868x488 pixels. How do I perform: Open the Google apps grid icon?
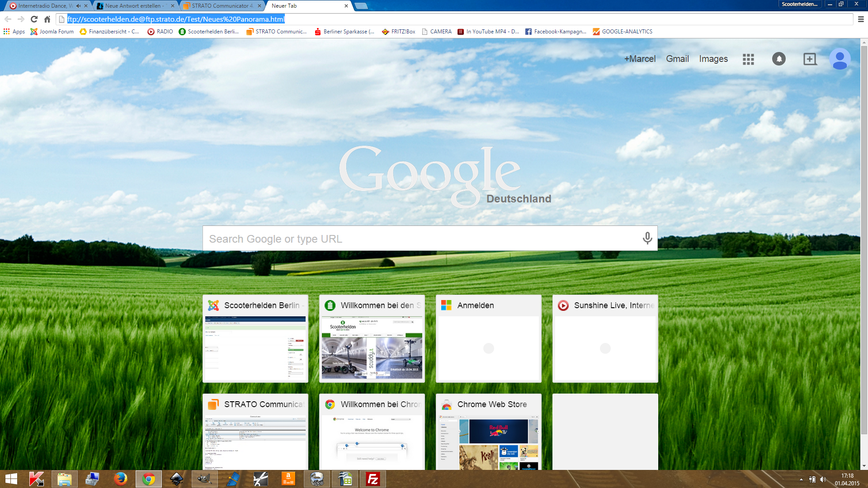pyautogui.click(x=748, y=59)
